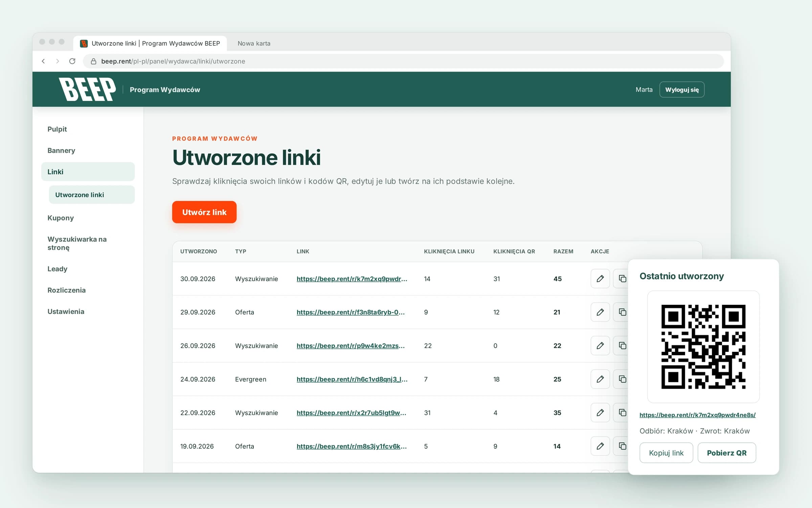The image size is (812, 508).
Task: Open Bannery in the sidebar
Action: [88, 150]
